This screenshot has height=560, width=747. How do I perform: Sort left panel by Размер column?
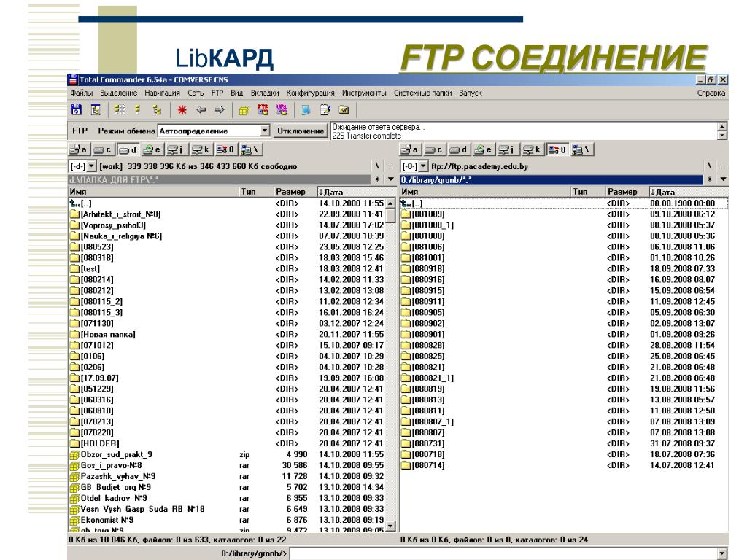pyautogui.click(x=295, y=192)
